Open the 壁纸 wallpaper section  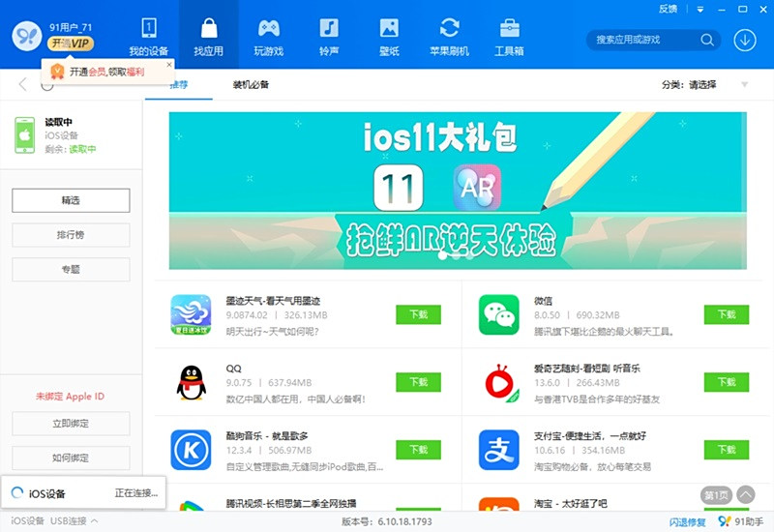click(389, 37)
